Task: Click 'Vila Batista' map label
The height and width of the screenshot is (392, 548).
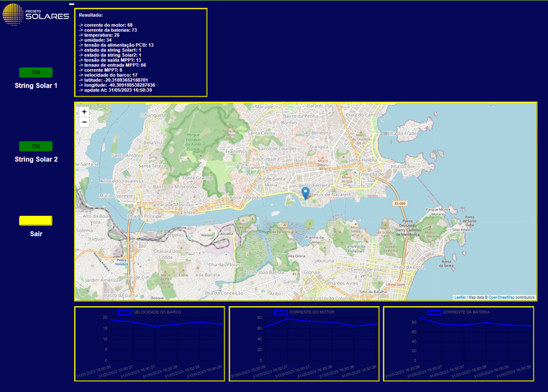Action: tap(208, 275)
